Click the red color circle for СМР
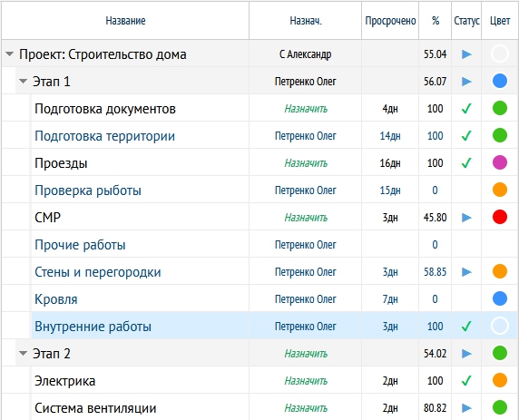The height and width of the screenshot is (420, 519). (x=500, y=217)
